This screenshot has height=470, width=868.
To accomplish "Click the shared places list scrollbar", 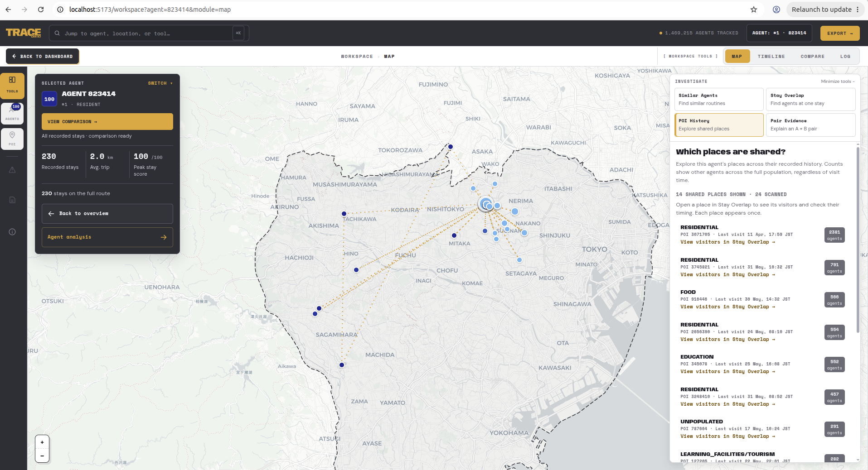I will 858,240.
